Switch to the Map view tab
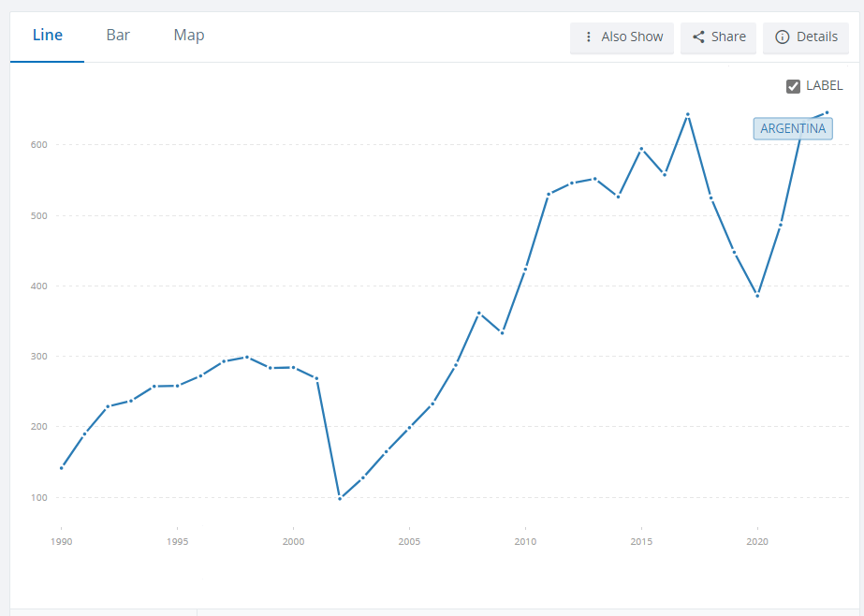Screen dimensions: 864x616 click(x=189, y=36)
